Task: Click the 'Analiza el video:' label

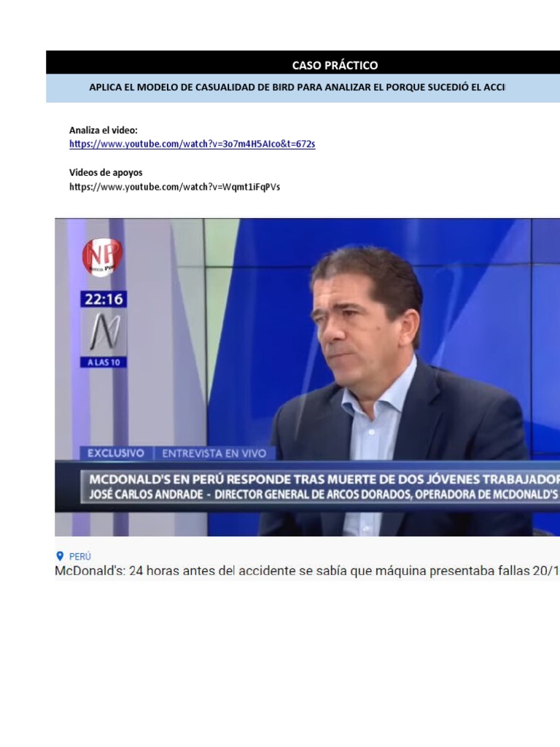Action: pos(104,130)
